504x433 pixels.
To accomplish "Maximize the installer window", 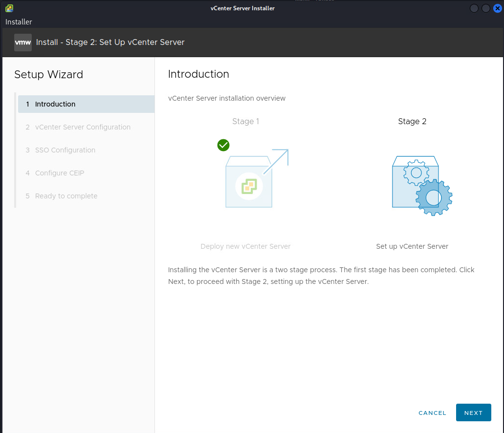I will [486, 8].
